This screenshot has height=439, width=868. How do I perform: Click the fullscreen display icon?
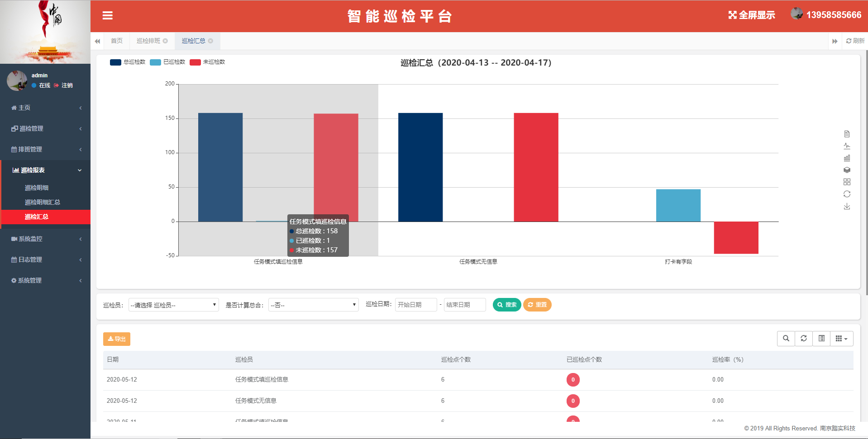coord(732,15)
